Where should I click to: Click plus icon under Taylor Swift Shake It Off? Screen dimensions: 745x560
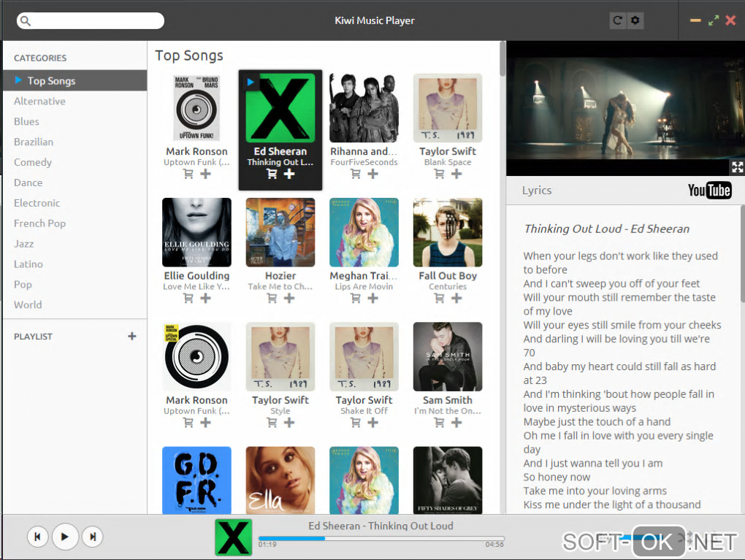click(x=373, y=423)
